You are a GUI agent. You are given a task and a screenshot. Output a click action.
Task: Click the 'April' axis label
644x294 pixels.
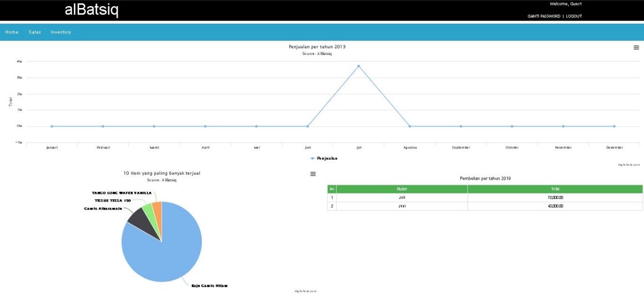(205, 148)
